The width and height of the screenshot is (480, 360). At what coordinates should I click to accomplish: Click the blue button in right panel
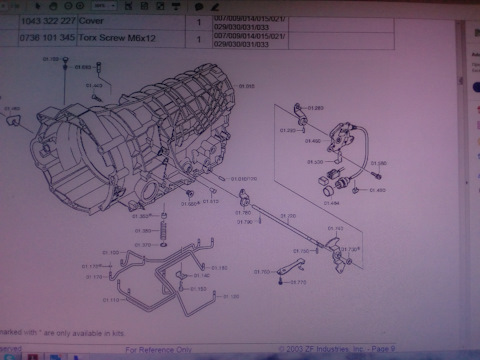point(477,87)
